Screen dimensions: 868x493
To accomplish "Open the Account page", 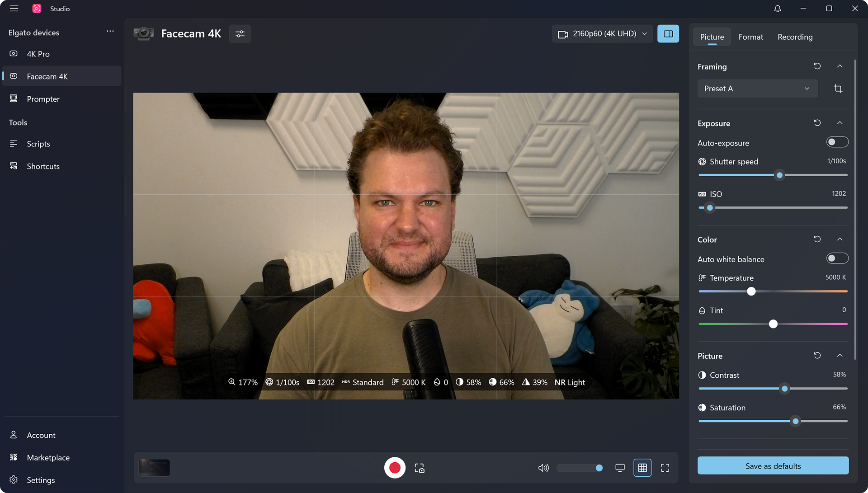I will (62, 435).
